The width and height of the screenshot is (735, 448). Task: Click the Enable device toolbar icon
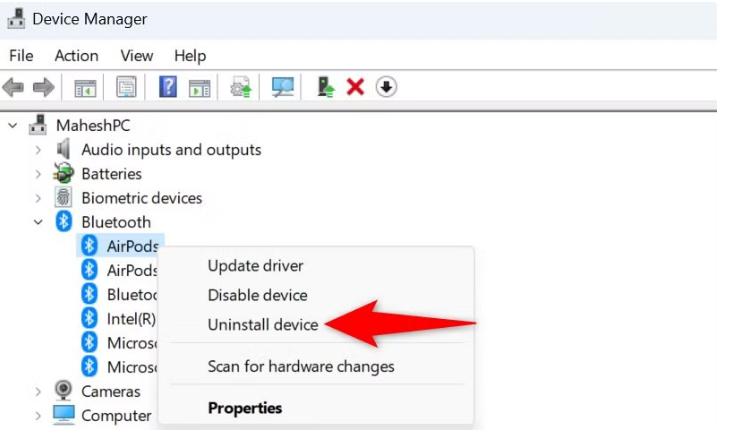[326, 87]
